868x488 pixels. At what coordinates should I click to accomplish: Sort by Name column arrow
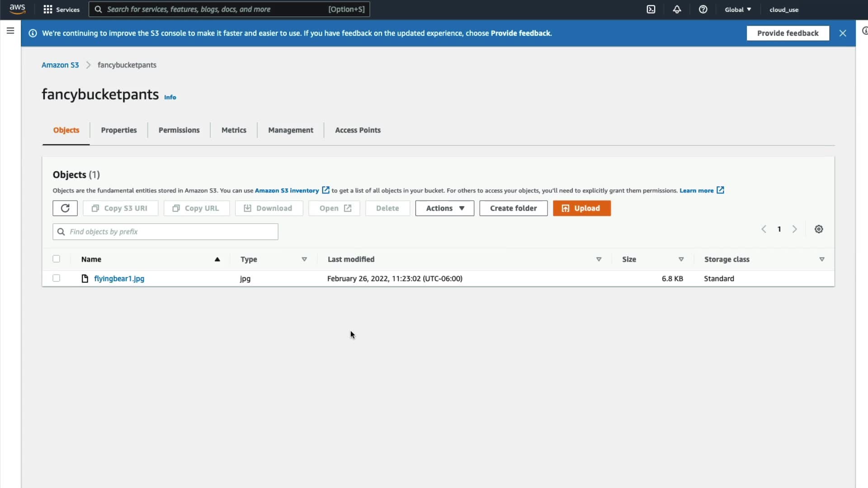tap(217, 259)
